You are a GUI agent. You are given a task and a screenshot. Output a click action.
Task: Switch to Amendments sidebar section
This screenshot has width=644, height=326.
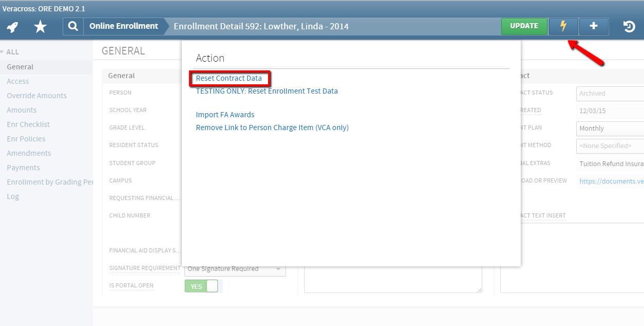click(x=29, y=153)
